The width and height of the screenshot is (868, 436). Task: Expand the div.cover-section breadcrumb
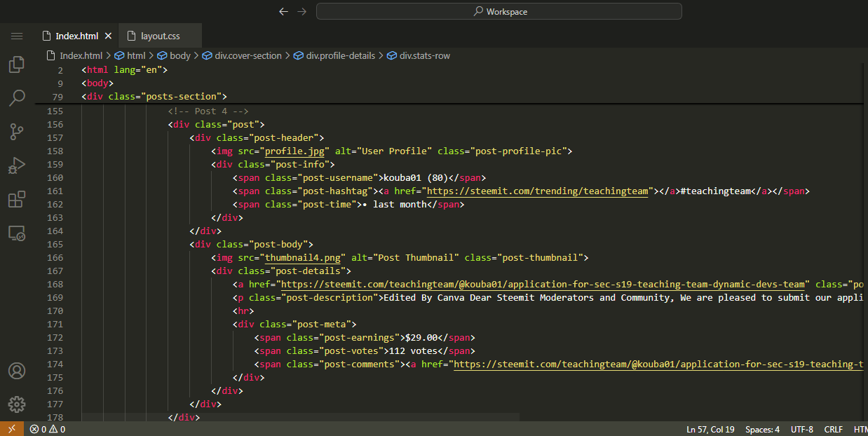point(247,55)
